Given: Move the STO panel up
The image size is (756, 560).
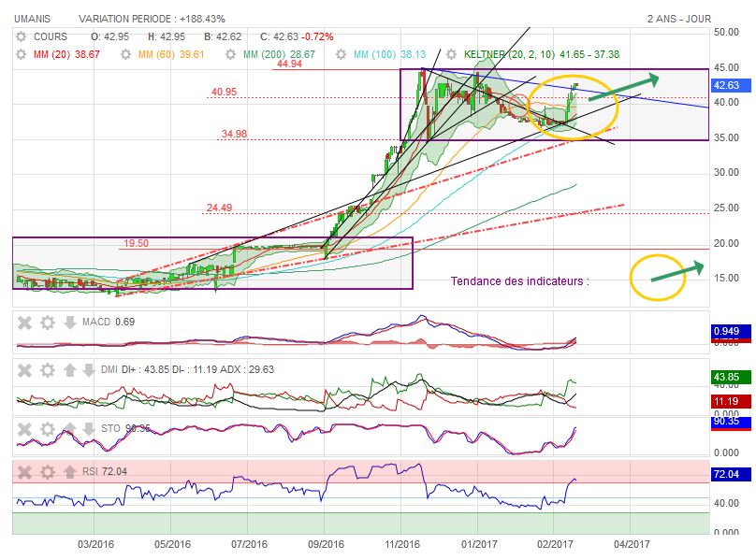Looking at the screenshot, I should [x=70, y=429].
